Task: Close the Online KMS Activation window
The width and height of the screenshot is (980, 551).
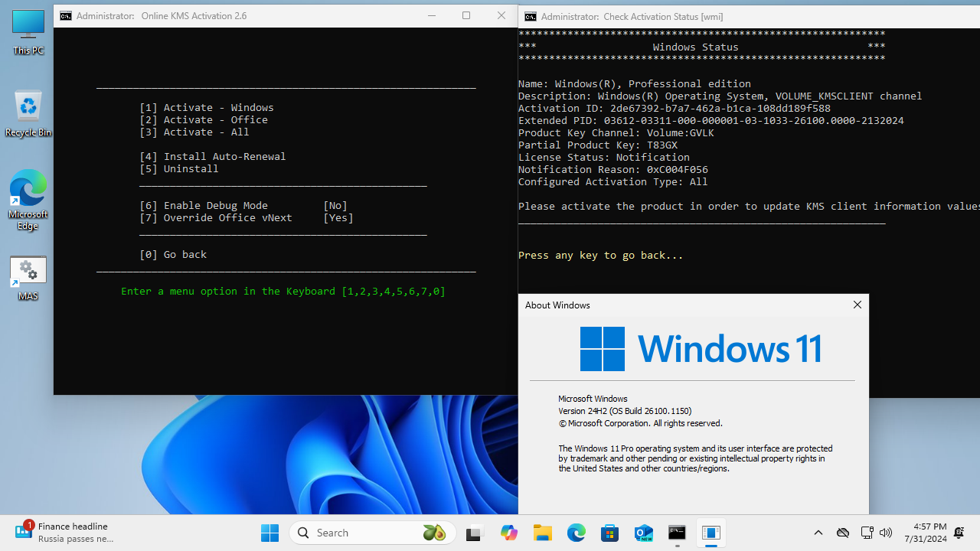Action: (501, 15)
